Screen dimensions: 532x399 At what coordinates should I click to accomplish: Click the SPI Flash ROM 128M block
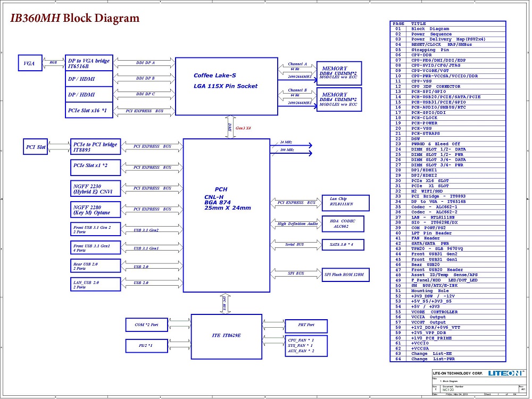click(x=346, y=275)
